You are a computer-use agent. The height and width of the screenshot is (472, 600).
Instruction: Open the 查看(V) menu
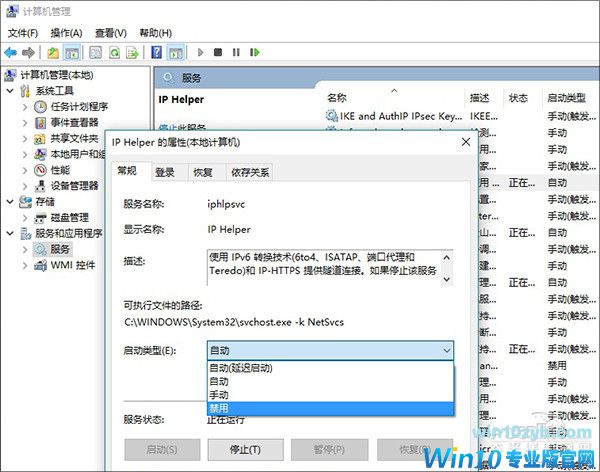pos(111,33)
